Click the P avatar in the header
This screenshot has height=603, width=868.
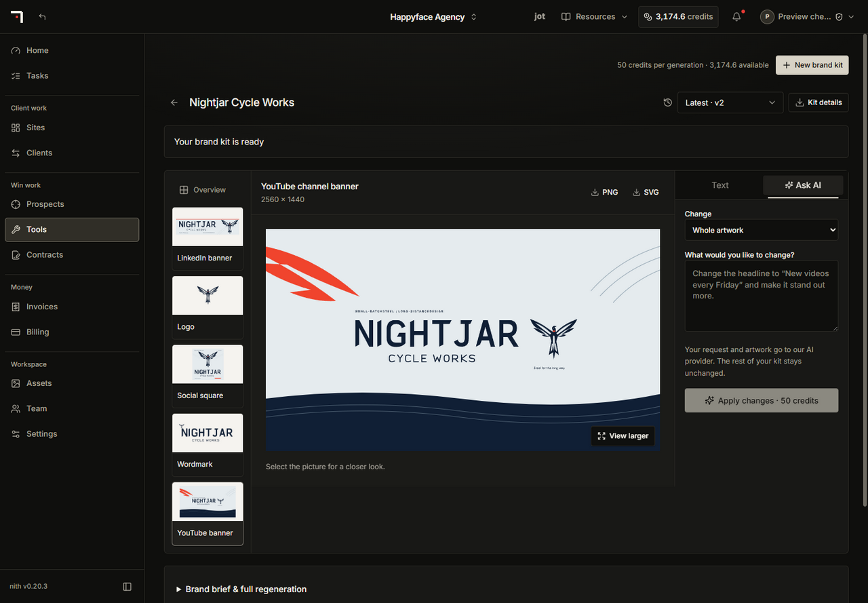point(767,17)
